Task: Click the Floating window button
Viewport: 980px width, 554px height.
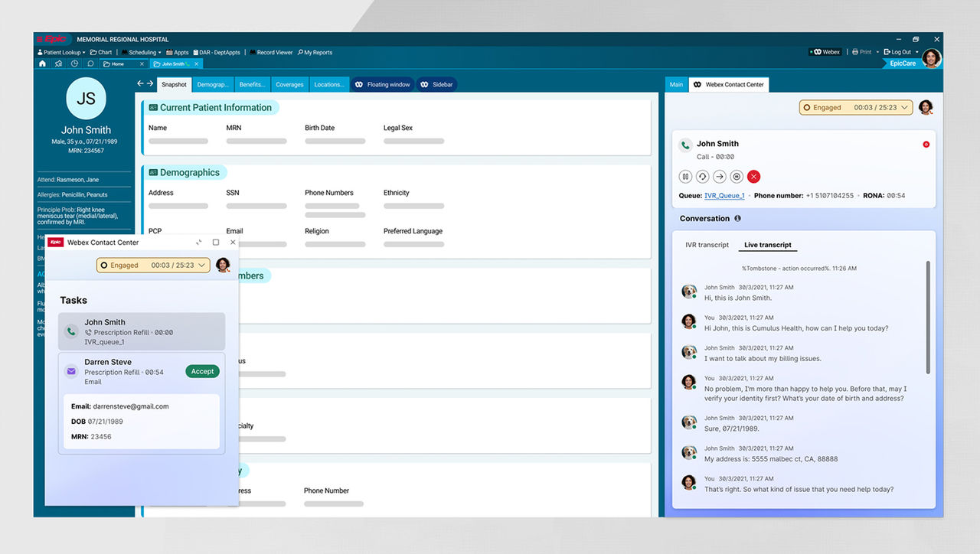Action: [x=383, y=84]
